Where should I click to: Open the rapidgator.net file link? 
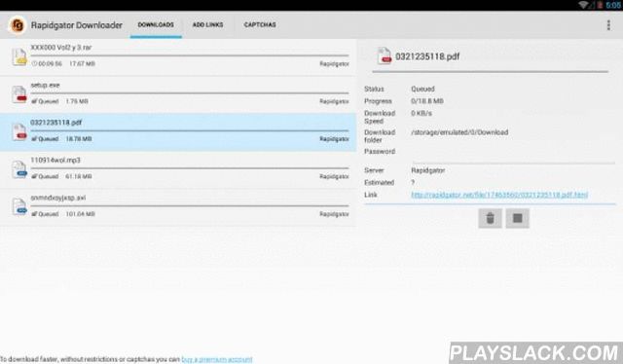click(499, 195)
